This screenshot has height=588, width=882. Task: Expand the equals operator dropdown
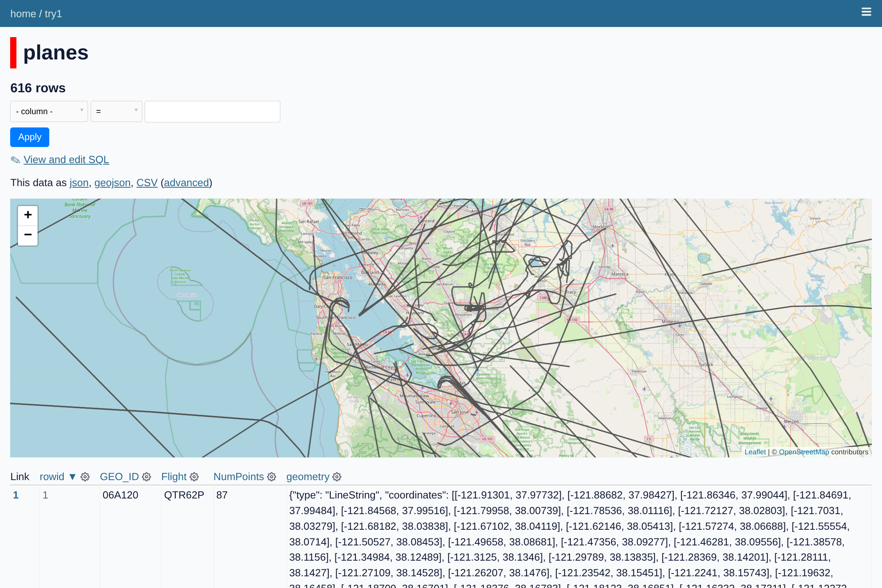coord(116,111)
